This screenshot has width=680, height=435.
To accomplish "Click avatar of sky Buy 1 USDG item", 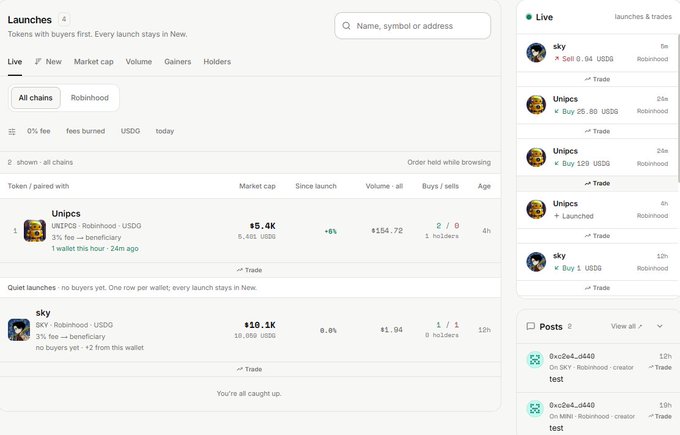I will pos(536,262).
